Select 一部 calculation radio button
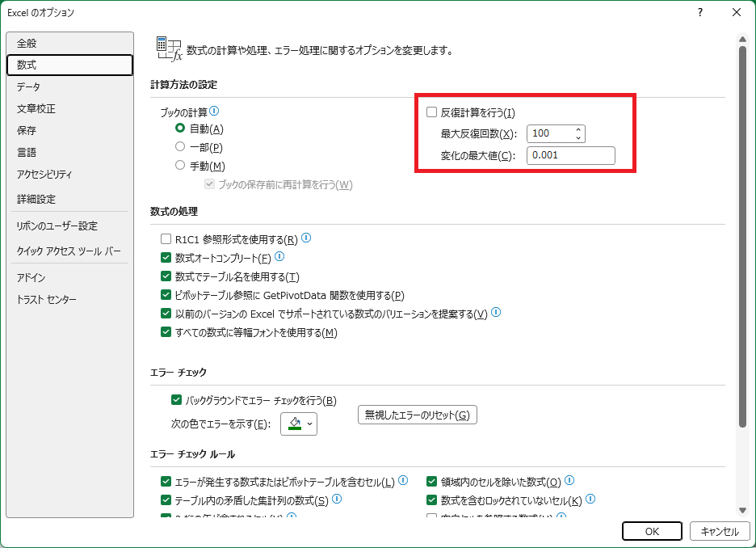This screenshot has width=756, height=548. pos(180,146)
